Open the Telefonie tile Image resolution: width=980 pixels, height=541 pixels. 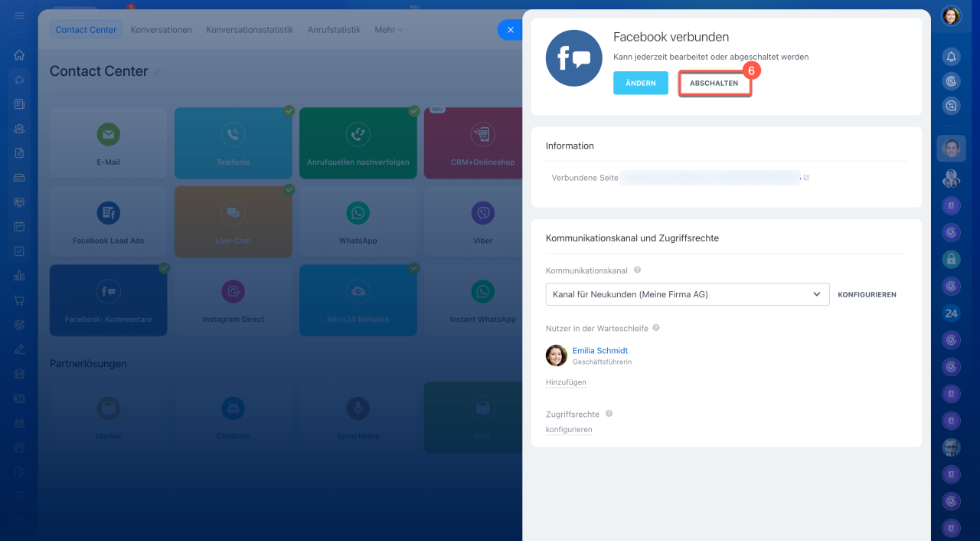click(x=233, y=143)
